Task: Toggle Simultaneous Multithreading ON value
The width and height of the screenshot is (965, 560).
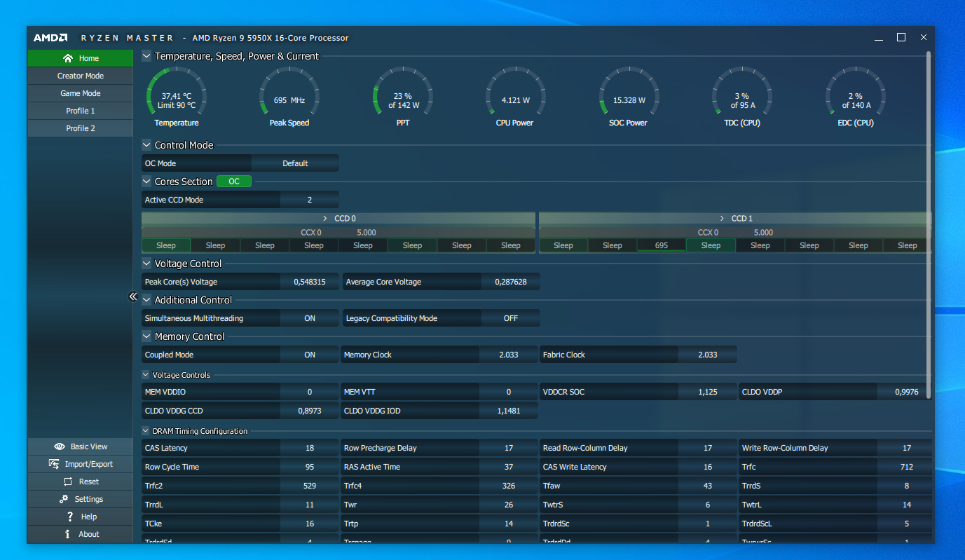Action: click(x=310, y=318)
